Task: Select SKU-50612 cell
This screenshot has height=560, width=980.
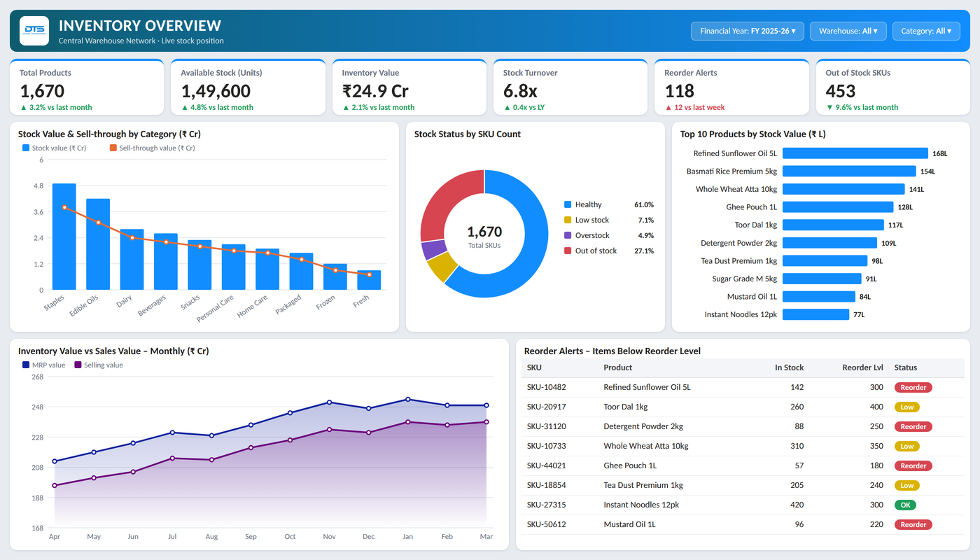Action: click(546, 524)
